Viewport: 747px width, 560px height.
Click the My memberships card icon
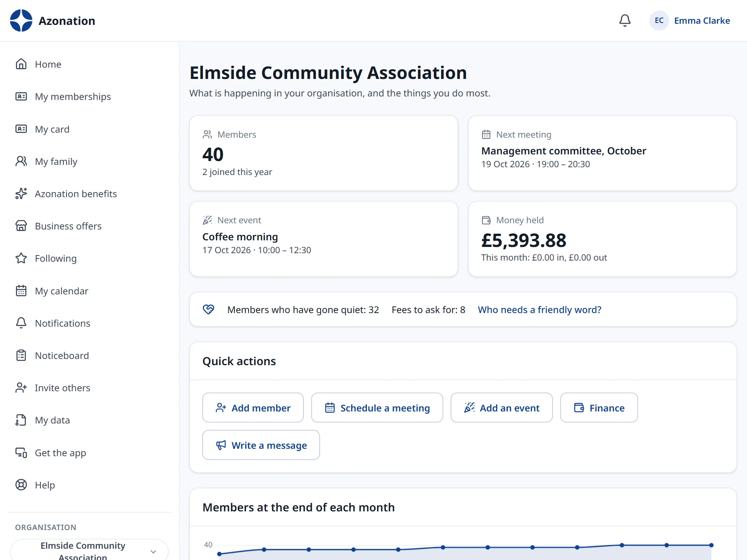pyautogui.click(x=21, y=96)
